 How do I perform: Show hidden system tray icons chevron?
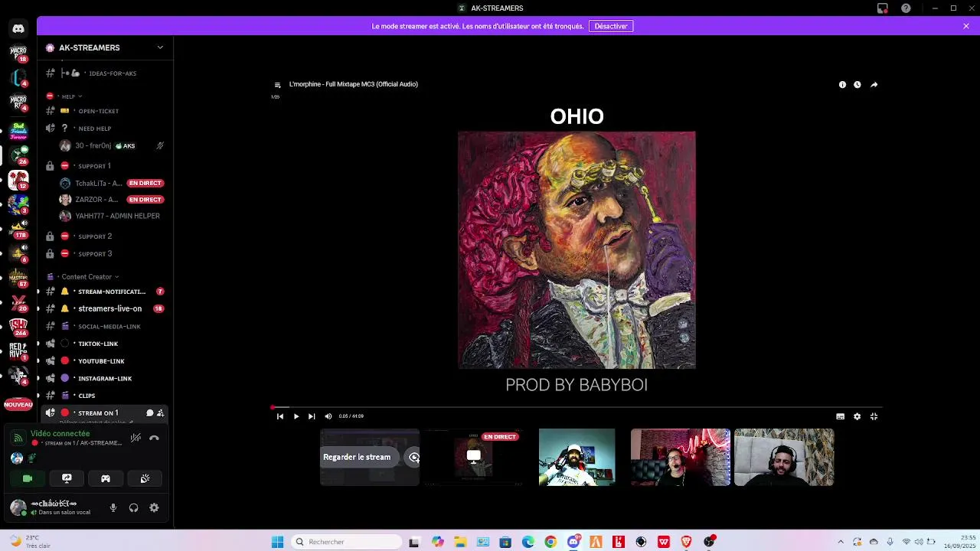click(x=841, y=542)
